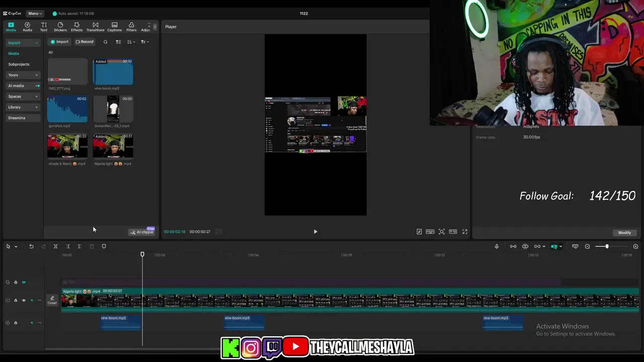Click the timeline thumbnail display icon
This screenshot has height=362, width=644.
[575, 246]
